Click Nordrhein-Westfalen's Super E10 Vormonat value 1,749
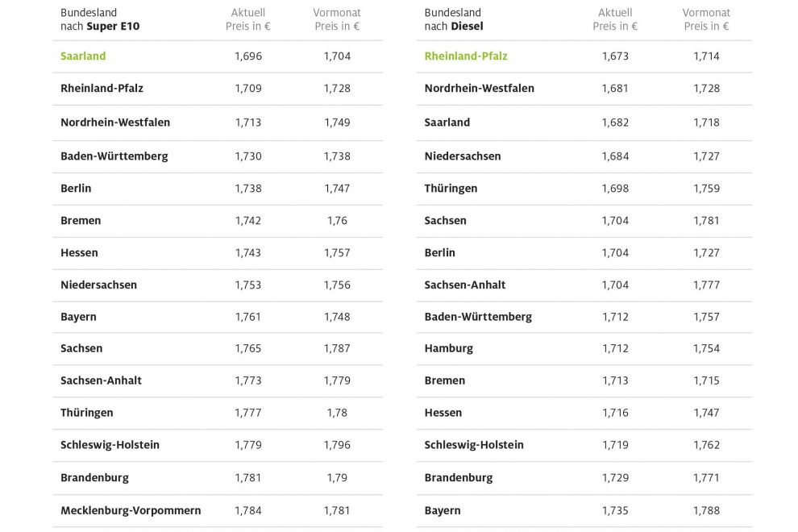The height and width of the screenshot is (532, 798). 337,123
